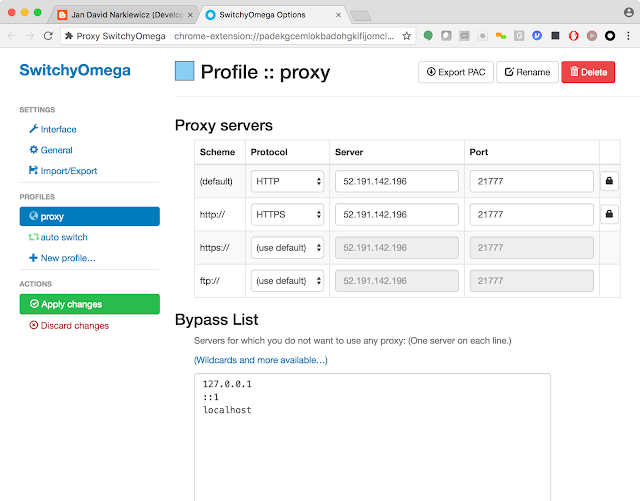Select the proxy profile in sidebar

[x=89, y=216]
